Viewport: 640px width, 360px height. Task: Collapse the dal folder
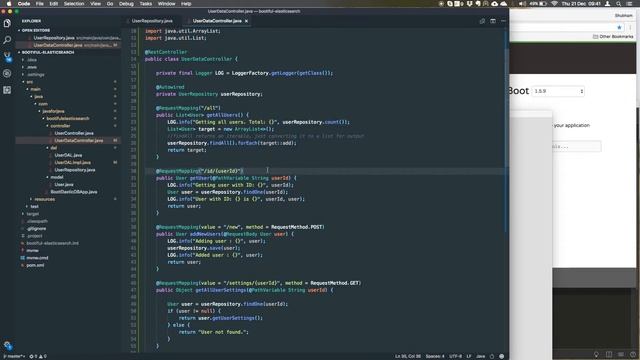[53, 148]
